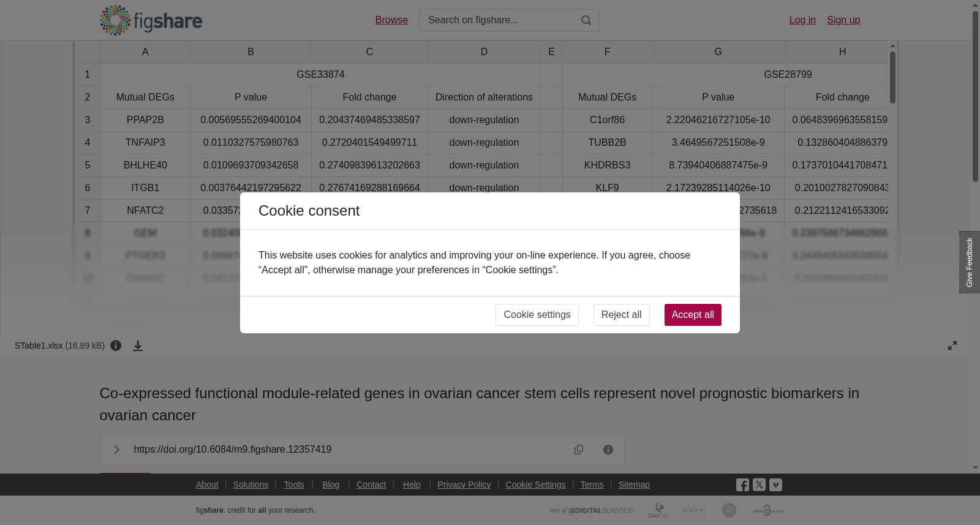This screenshot has width=980, height=525.
Task: Click the round seal logo in the footer
Action: 729,510
